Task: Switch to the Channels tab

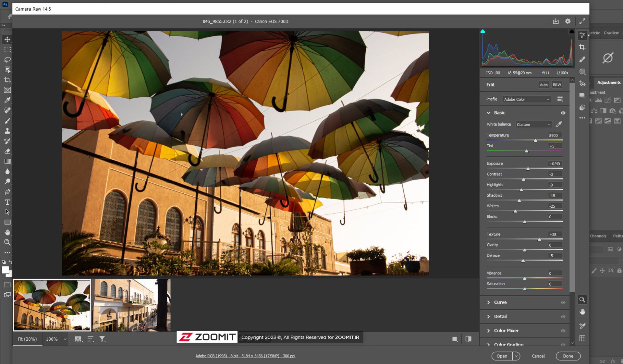Action: tap(598, 236)
